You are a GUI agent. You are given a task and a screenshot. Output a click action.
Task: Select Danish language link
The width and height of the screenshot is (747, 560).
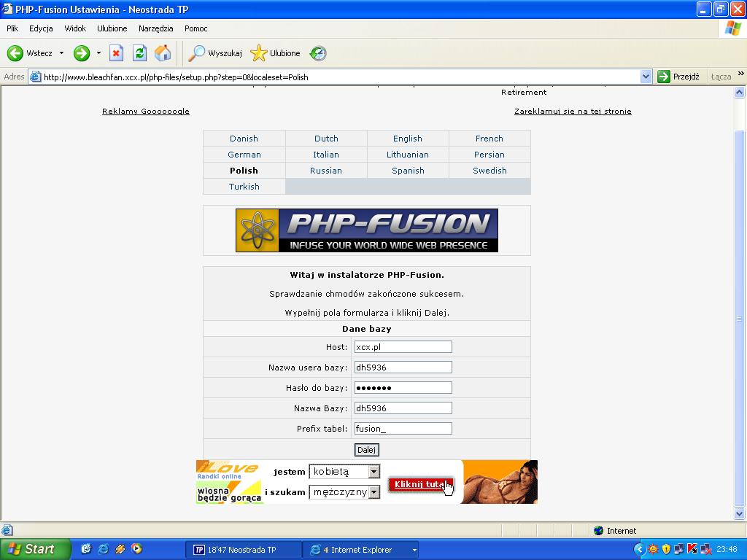pos(244,139)
